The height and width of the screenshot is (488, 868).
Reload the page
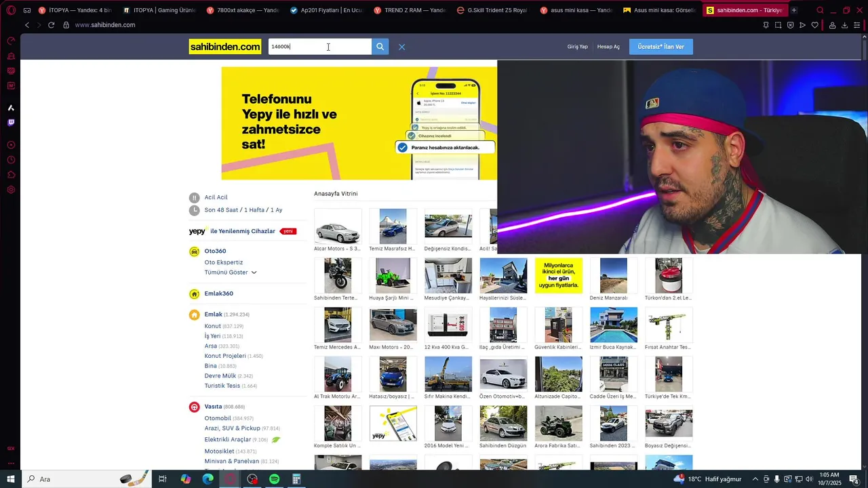pos(51,25)
